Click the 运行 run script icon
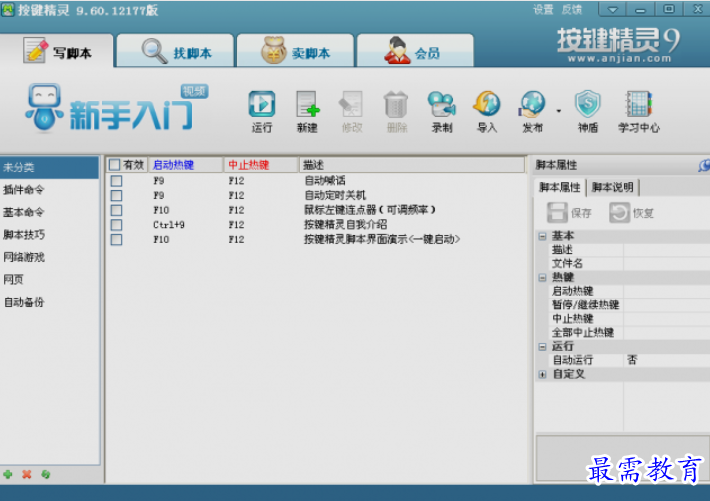The image size is (710, 501). click(262, 111)
